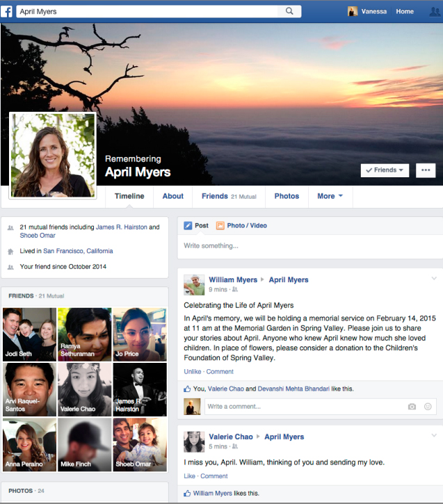Click your avatar beside Write a comment
Screen dimensions: 443x504
192,407
